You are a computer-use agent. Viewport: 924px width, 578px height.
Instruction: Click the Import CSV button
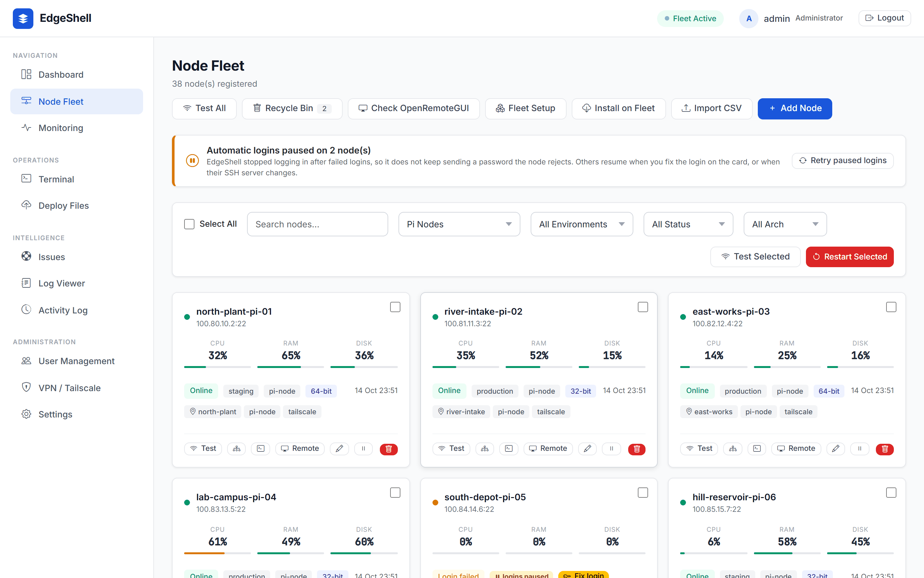coord(712,109)
